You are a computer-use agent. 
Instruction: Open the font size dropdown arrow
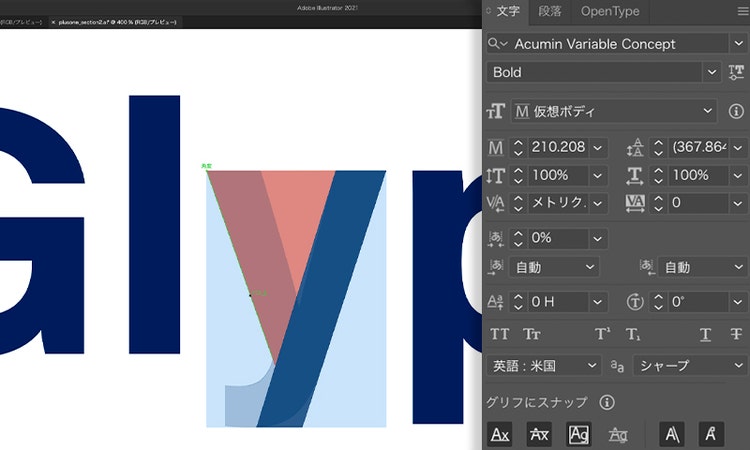click(x=598, y=148)
